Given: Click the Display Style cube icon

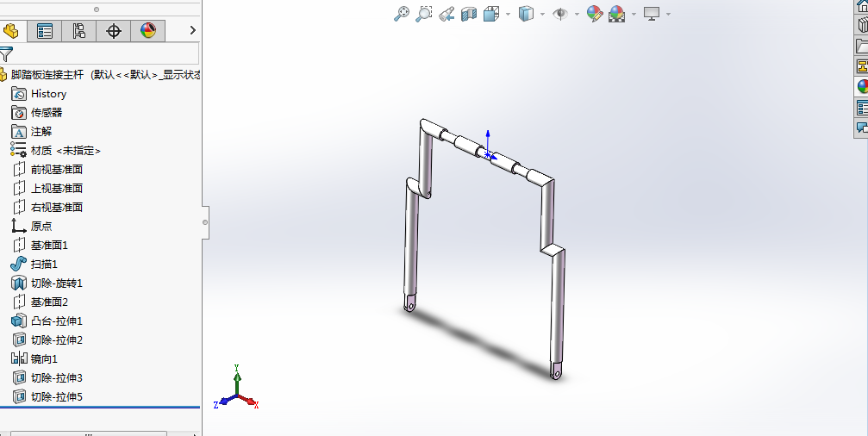Looking at the screenshot, I should pos(526,14).
